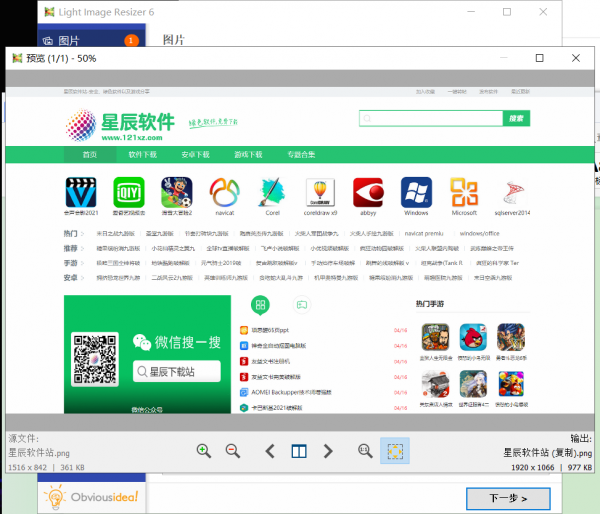Click the film clapper V icon in preview
600x514 pixels.
[81, 192]
